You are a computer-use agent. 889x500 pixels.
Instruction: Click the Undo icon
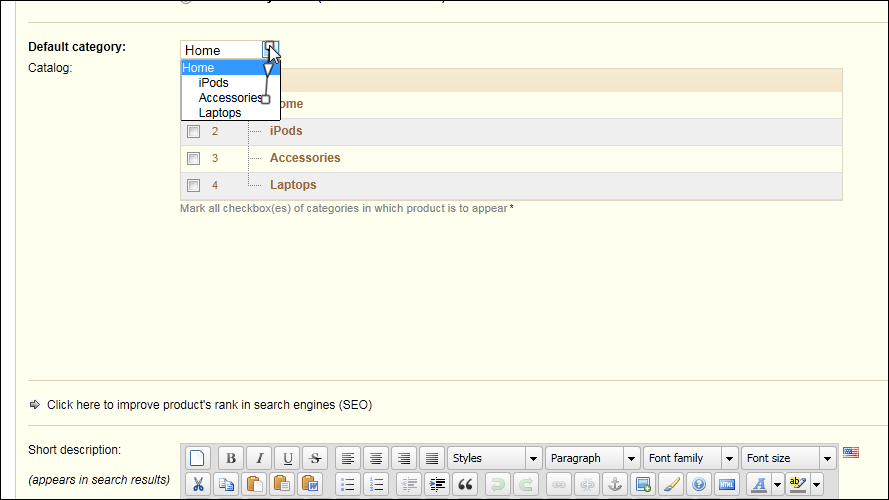(498, 485)
